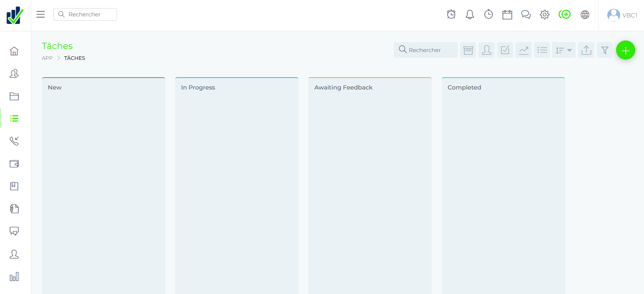Click the export upload icon
This screenshot has height=294, width=644.
586,50
